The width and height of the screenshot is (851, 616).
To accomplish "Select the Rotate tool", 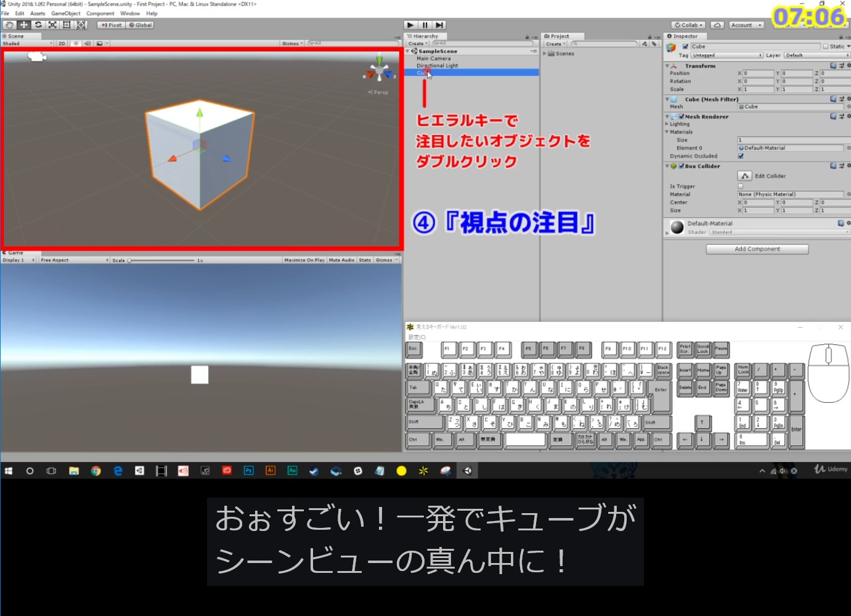I will coord(38,25).
